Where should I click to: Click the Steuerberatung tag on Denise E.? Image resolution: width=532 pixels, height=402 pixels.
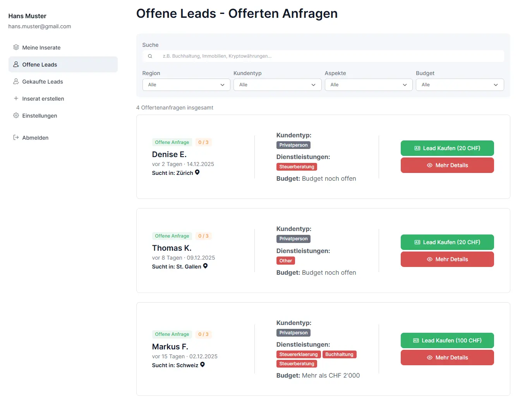[297, 167]
